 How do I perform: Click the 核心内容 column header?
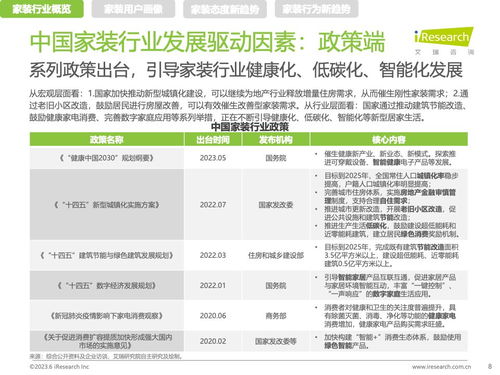tap(389, 139)
